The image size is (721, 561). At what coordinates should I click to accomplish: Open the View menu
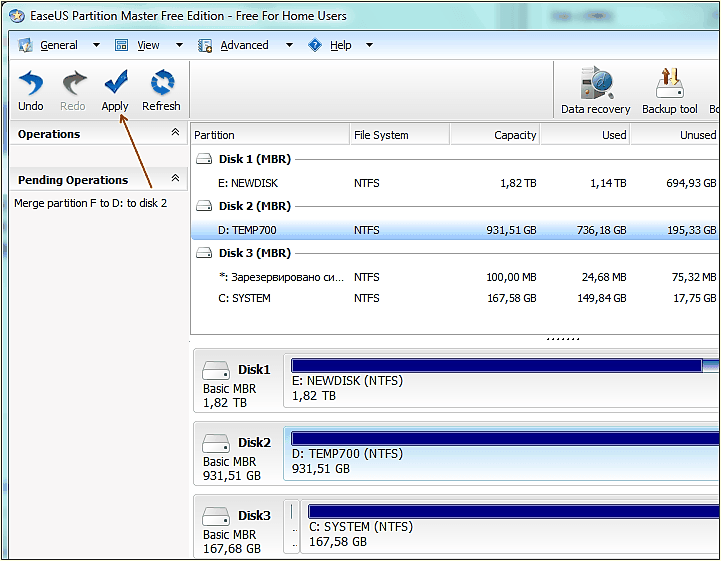click(148, 45)
